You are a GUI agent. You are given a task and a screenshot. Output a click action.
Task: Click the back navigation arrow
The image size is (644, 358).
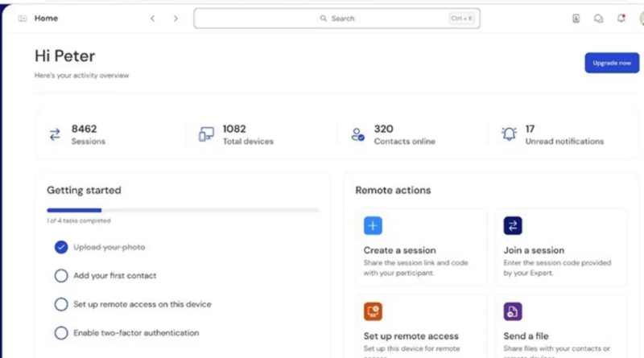click(x=152, y=19)
